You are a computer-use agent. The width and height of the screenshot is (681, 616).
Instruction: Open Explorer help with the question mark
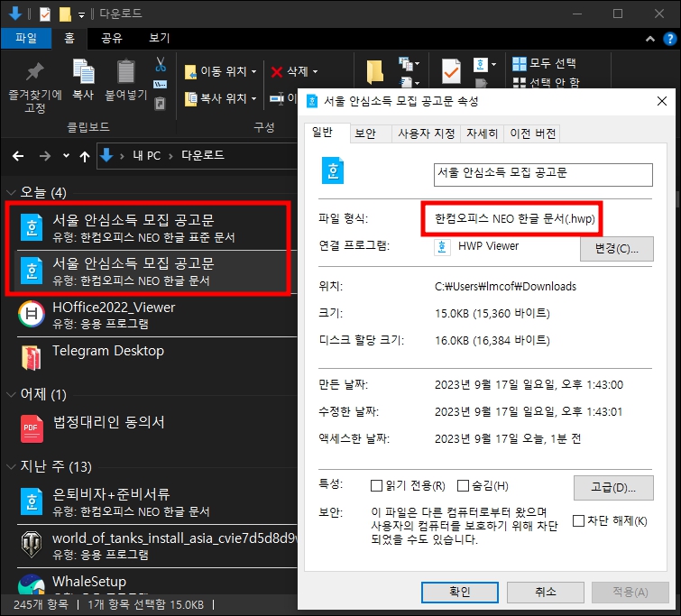pyautogui.click(x=669, y=39)
